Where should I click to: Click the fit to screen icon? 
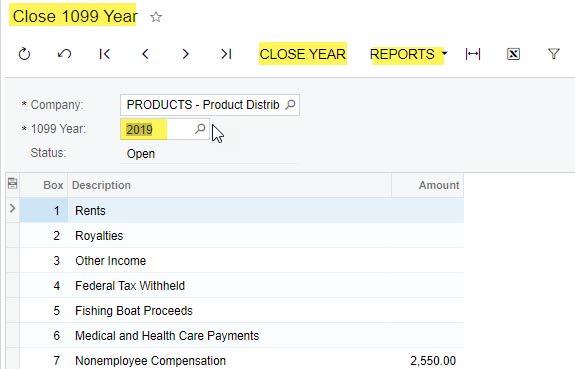473,54
